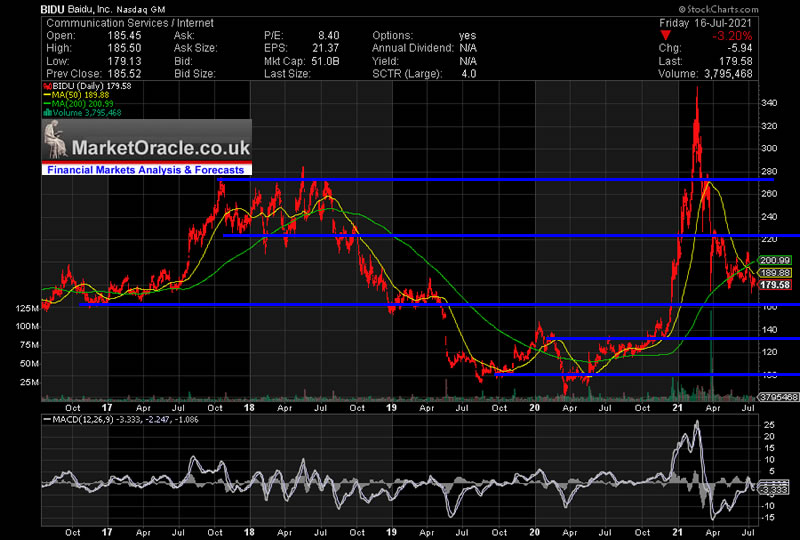Click the 21 year marker on time axis

click(x=675, y=408)
